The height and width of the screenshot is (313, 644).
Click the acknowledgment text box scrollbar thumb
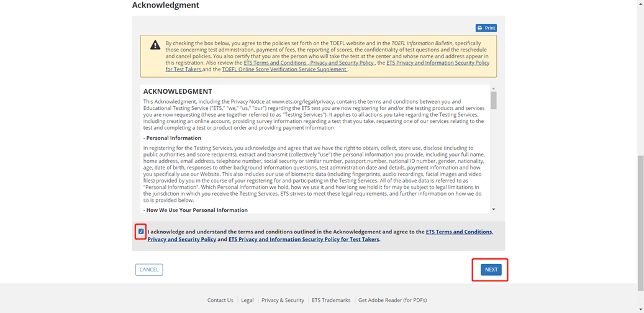point(493,100)
